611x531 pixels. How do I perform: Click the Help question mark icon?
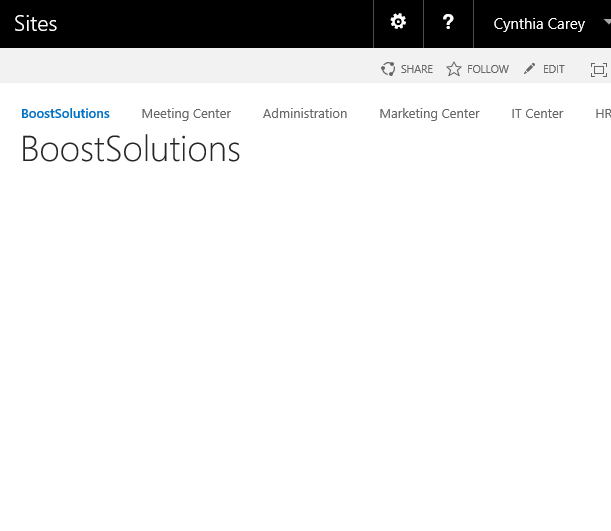448,22
